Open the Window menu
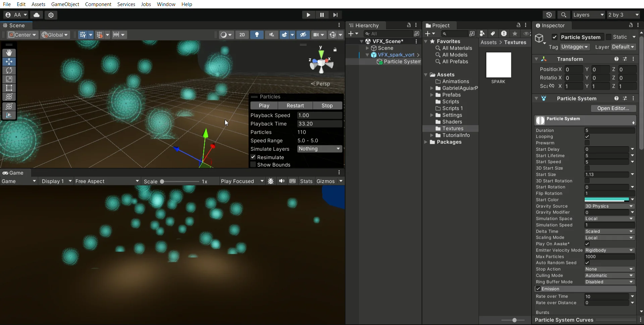644x325 pixels. [x=166, y=4]
